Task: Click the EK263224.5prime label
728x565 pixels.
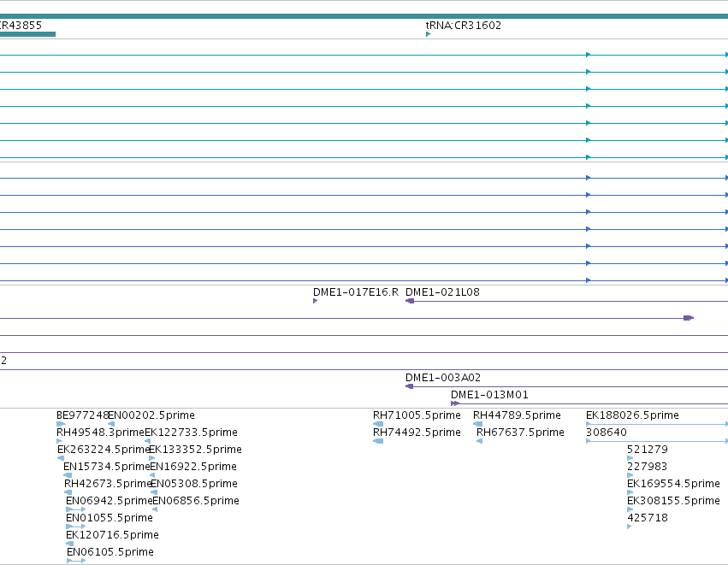Action: click(x=103, y=450)
